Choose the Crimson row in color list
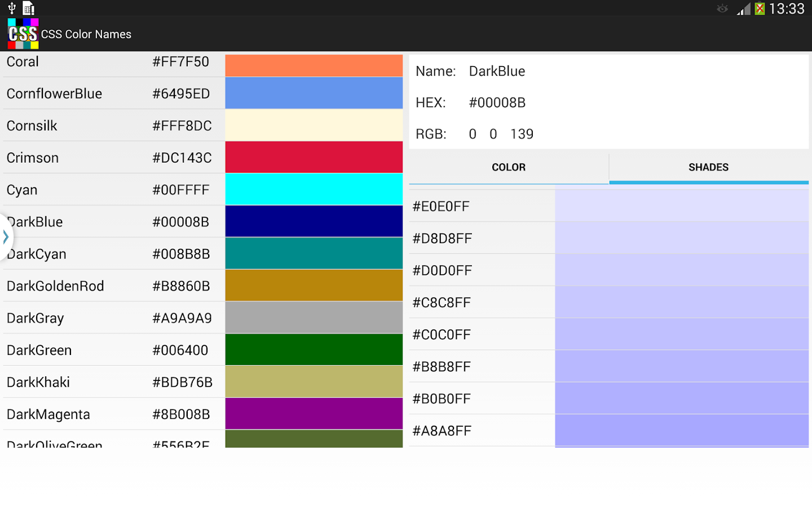 click(113, 158)
